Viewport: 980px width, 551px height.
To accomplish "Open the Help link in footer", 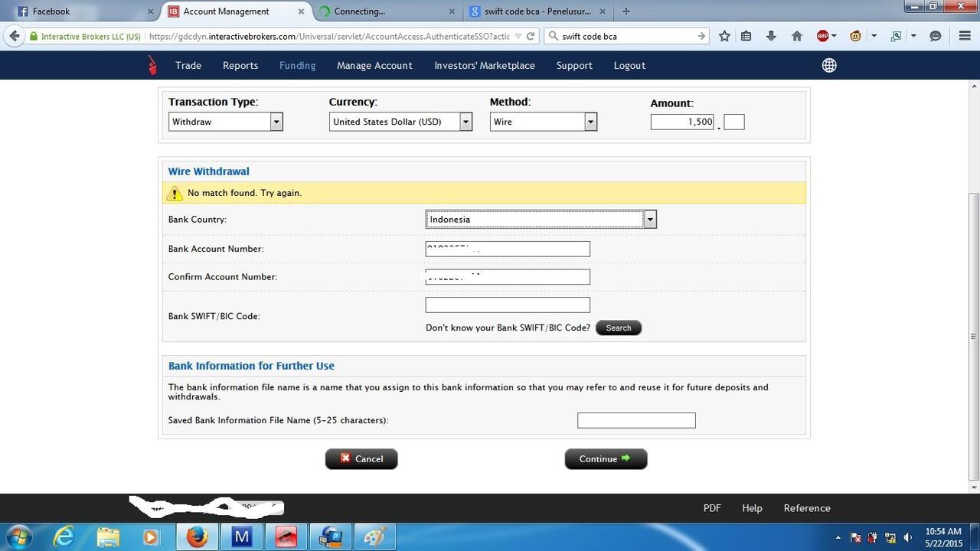I will coord(752,508).
